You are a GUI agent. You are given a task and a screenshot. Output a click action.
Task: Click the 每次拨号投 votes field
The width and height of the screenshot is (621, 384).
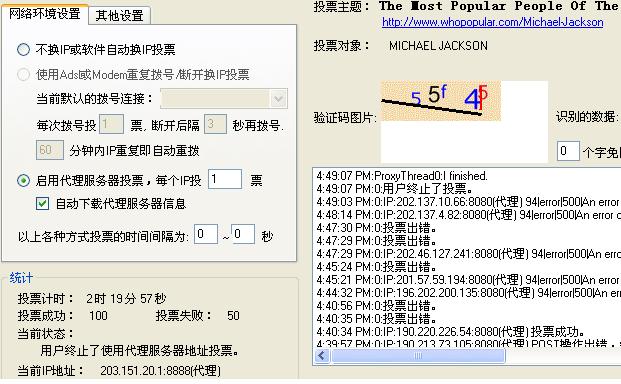pos(111,124)
